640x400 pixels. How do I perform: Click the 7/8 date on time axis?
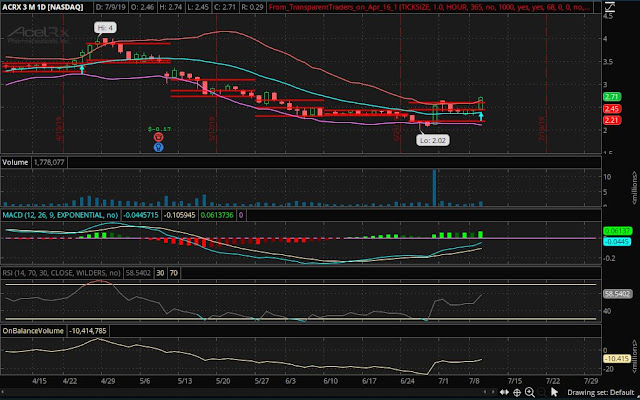coord(474,381)
